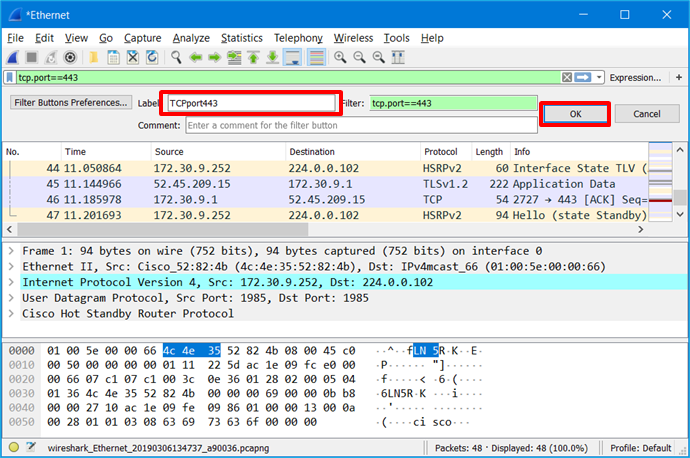Screen dimensions: 690x458
Task: Expand the Ethernet II tree row
Action: click(x=11, y=267)
